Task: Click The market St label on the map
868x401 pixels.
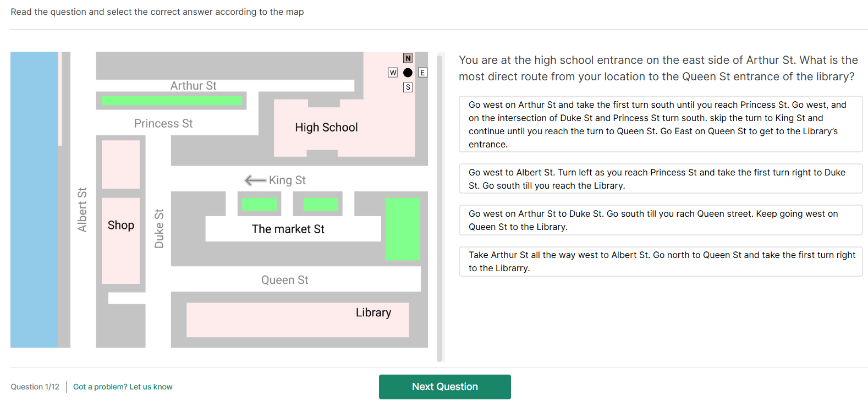Action: (x=288, y=229)
